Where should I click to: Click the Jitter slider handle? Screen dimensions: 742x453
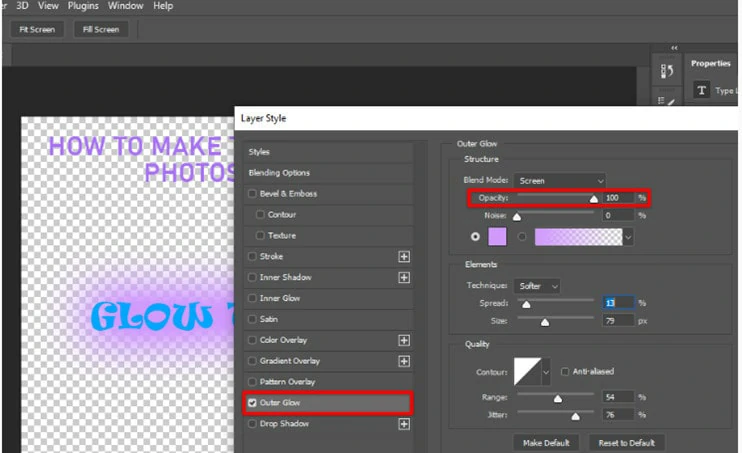[x=575, y=417]
